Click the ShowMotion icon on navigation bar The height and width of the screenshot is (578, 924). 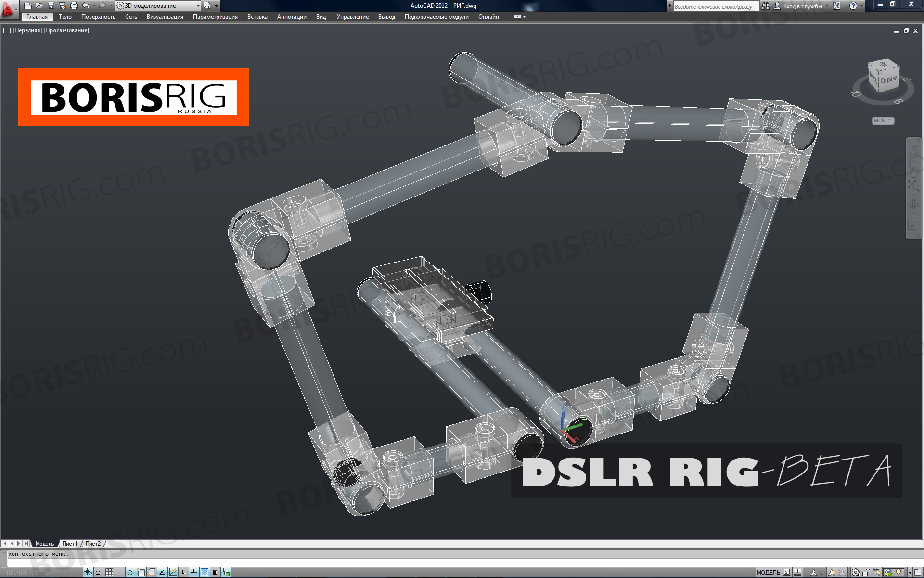[912, 224]
